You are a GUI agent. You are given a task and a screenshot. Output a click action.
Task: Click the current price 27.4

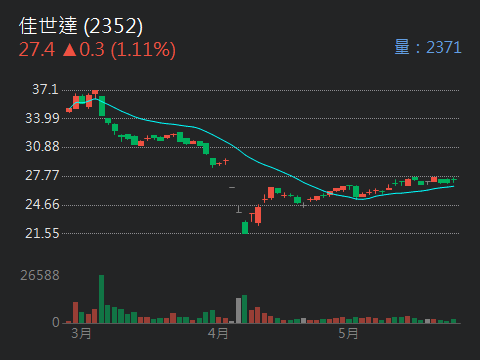click(37, 50)
